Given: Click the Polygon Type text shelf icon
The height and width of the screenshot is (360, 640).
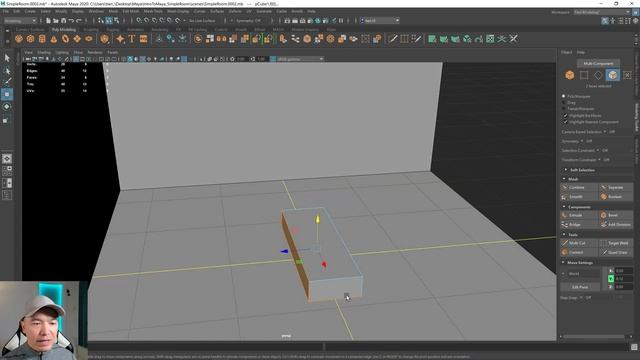Looking at the screenshot, I should [x=131, y=39].
